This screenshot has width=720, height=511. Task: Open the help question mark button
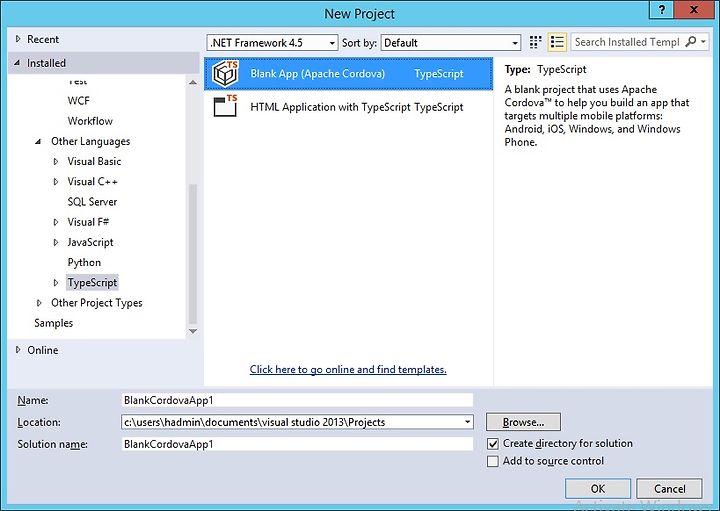pyautogui.click(x=662, y=9)
